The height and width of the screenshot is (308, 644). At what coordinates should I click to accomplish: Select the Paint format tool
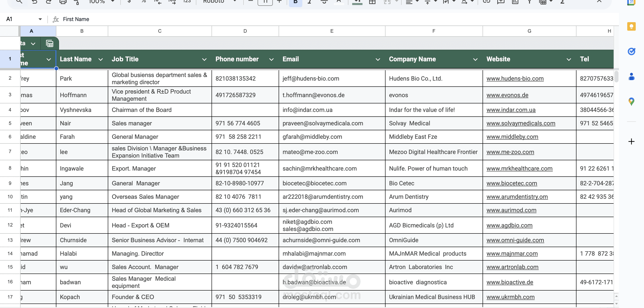coord(77,2)
